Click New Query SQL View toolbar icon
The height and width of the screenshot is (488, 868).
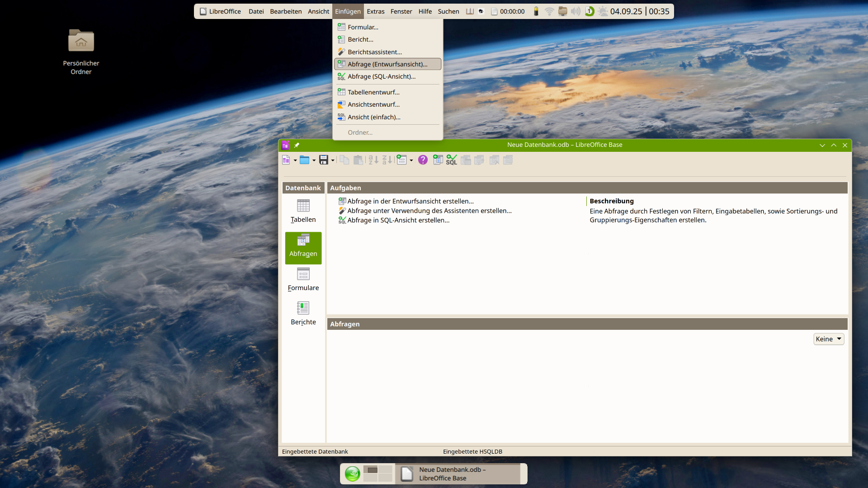point(451,160)
